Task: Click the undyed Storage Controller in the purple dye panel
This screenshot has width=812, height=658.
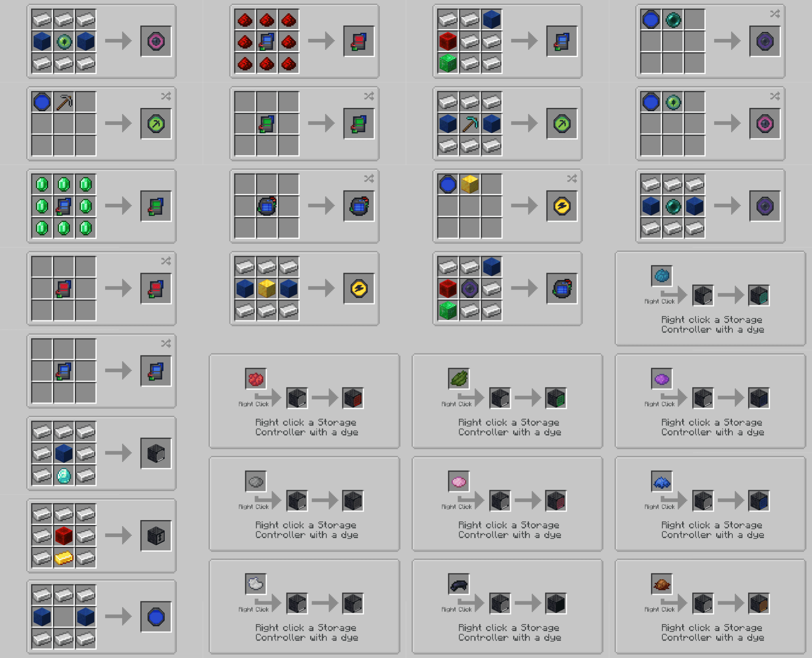Action: point(703,398)
